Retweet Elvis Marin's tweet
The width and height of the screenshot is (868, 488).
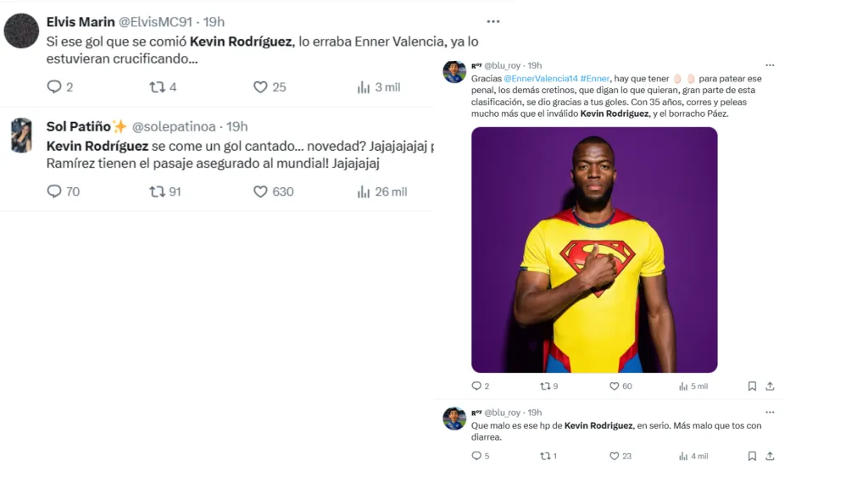tap(157, 86)
